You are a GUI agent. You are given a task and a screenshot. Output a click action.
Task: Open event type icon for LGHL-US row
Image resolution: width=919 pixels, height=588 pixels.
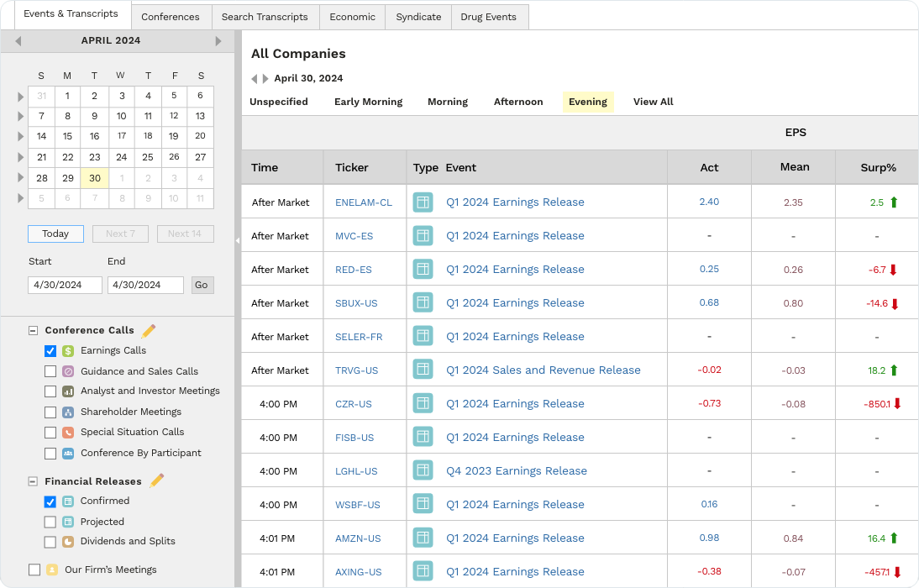click(423, 470)
